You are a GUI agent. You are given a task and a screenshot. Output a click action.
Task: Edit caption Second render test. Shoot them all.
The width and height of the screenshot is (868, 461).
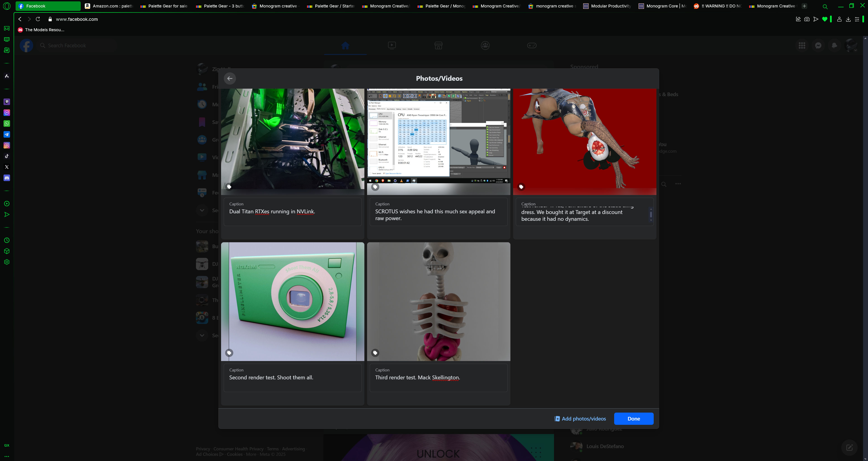292,378
